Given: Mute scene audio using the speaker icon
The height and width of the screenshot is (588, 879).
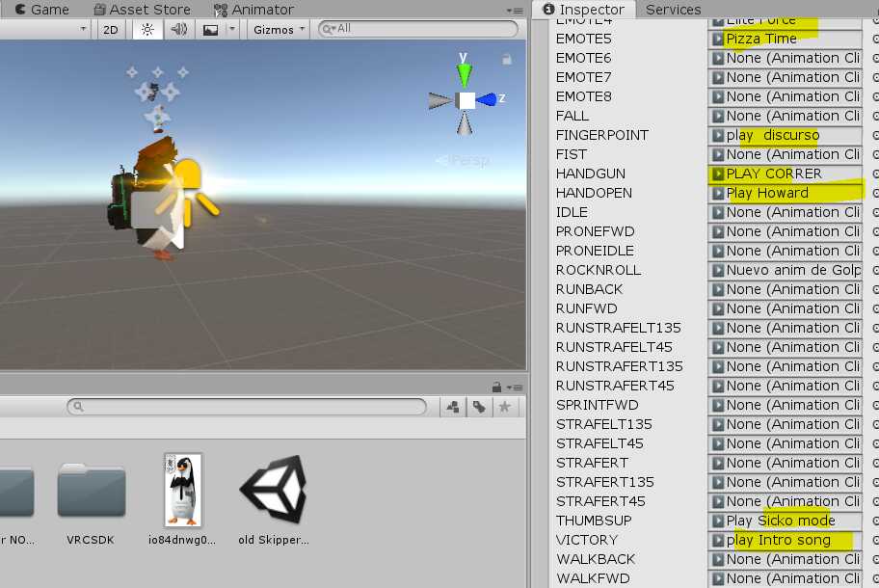Looking at the screenshot, I should [x=177, y=30].
